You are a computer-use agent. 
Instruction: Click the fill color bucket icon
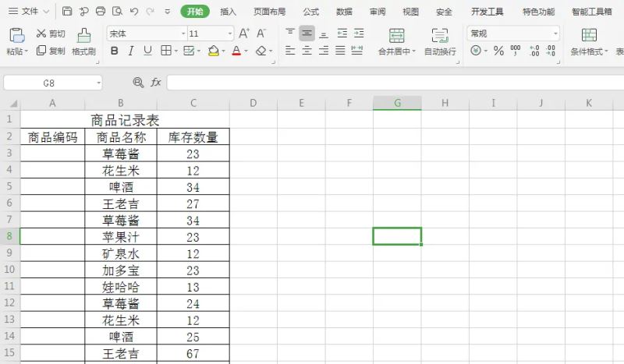tap(214, 51)
